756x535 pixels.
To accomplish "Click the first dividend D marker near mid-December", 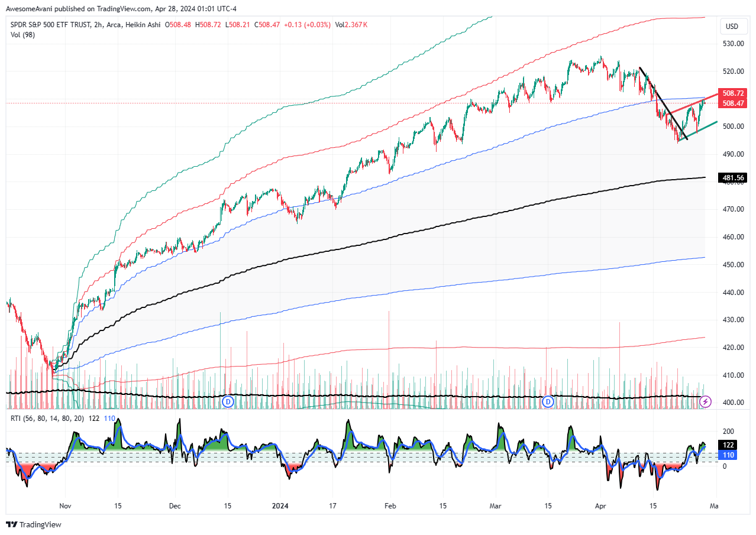I will [x=228, y=402].
